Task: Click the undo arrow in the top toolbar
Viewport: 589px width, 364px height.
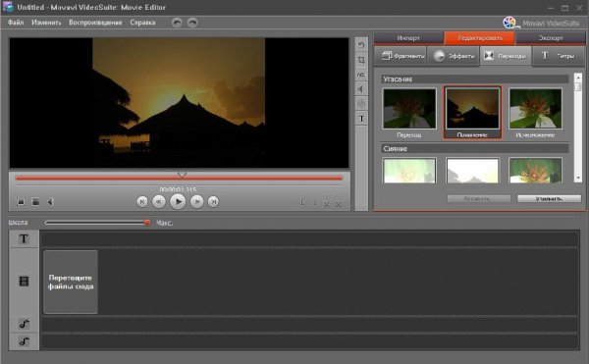Action: [177, 23]
